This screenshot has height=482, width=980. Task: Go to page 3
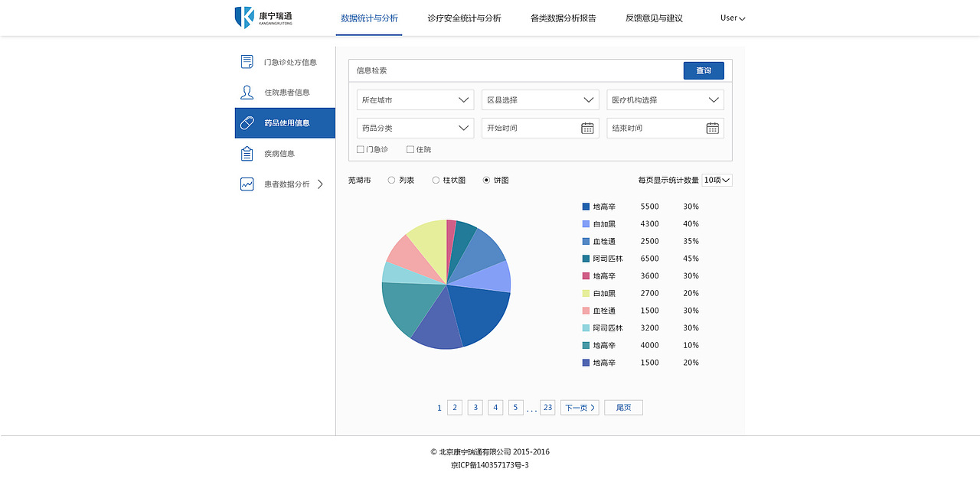tap(475, 408)
